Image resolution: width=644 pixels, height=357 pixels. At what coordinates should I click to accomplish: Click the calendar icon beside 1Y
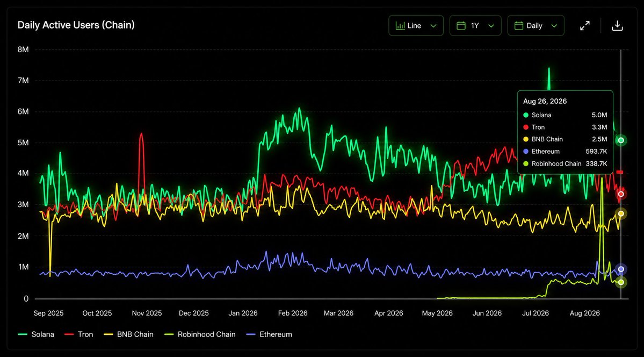pos(461,25)
